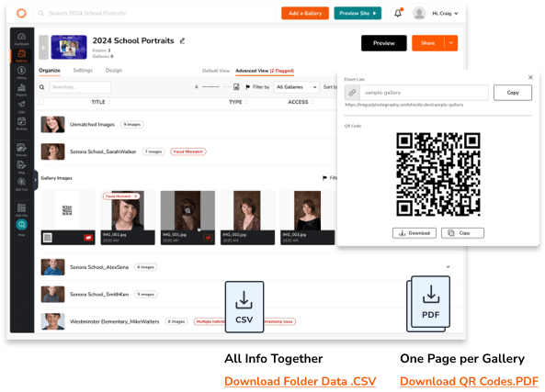Click the back arrow beside gallery cover
545x392 pixels.
click(43, 47)
